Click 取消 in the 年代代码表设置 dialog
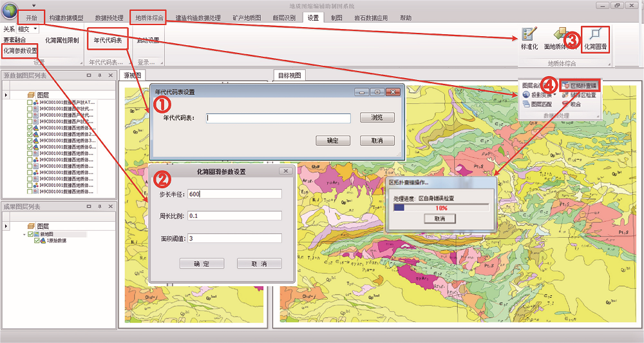This screenshot has height=343, width=644. [x=377, y=141]
